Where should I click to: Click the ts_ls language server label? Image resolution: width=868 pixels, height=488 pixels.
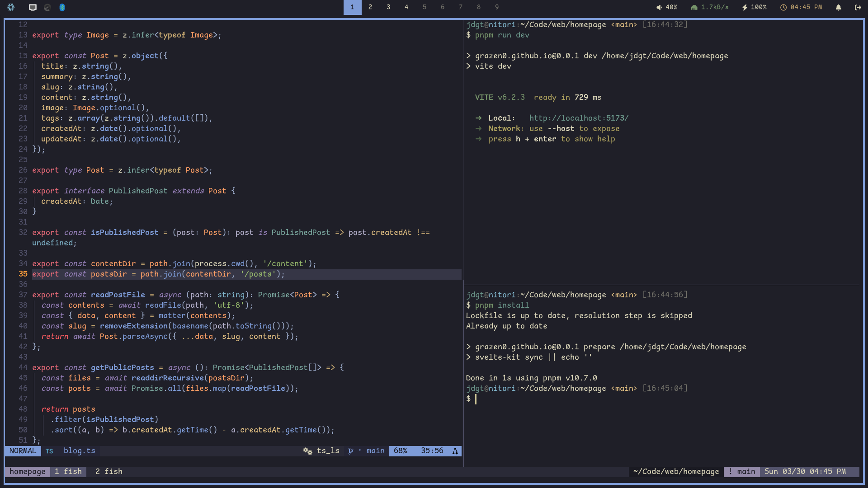[328, 451]
